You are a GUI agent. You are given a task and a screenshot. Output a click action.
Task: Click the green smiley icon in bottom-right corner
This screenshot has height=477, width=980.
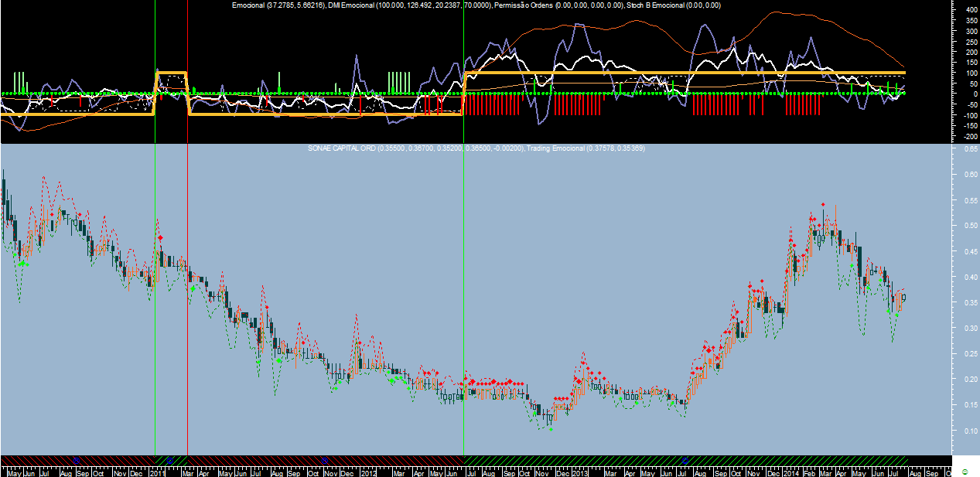(x=964, y=471)
